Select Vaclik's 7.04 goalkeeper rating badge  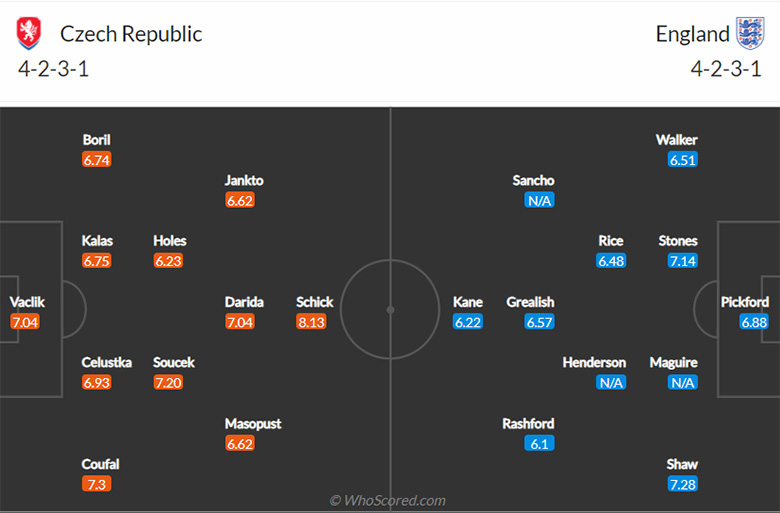pos(24,322)
